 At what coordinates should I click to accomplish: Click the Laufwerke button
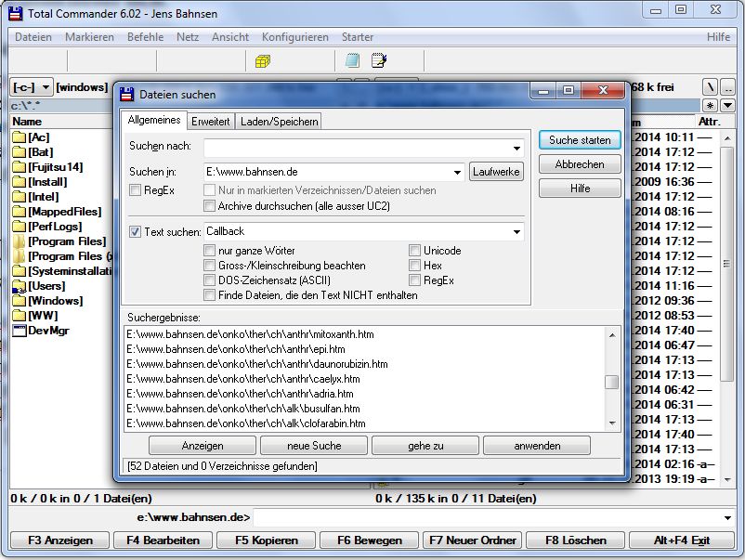[x=496, y=172]
